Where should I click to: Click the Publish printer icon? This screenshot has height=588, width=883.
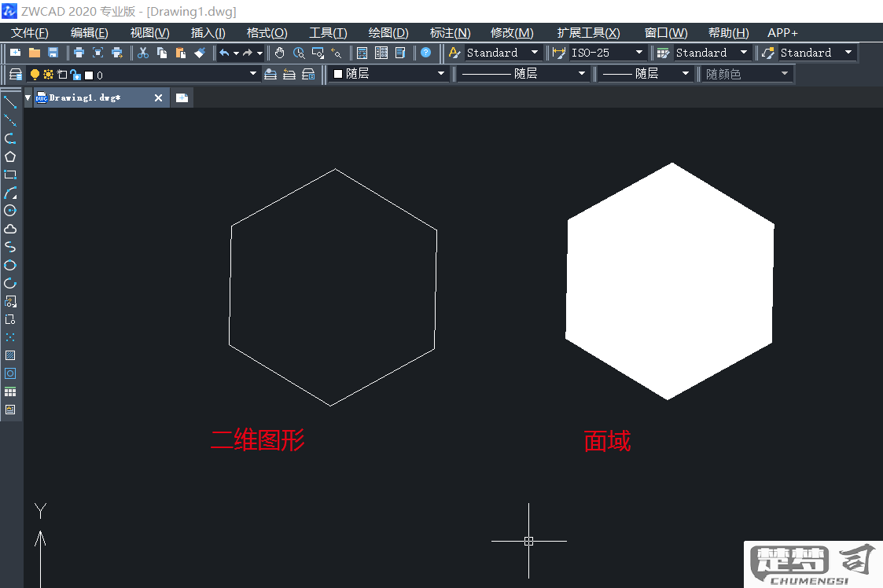click(117, 53)
